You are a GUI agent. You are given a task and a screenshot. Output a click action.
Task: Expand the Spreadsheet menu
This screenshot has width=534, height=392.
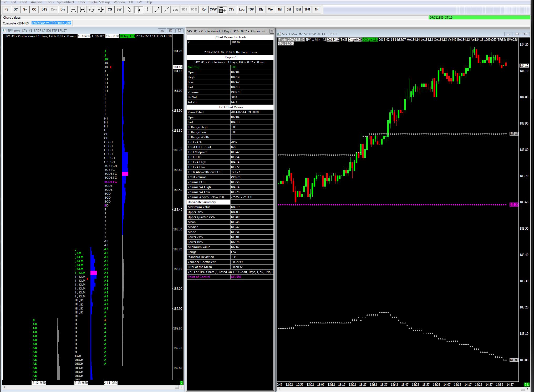(65, 2)
